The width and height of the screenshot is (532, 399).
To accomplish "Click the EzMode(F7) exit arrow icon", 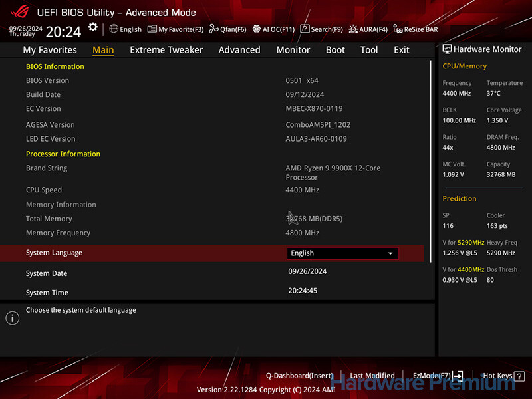I will click(458, 376).
